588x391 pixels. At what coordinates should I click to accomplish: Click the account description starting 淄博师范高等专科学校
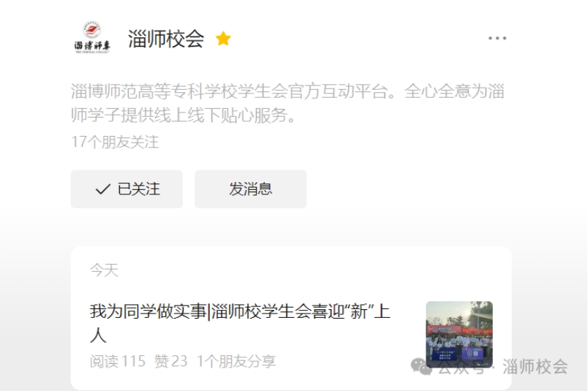287,103
